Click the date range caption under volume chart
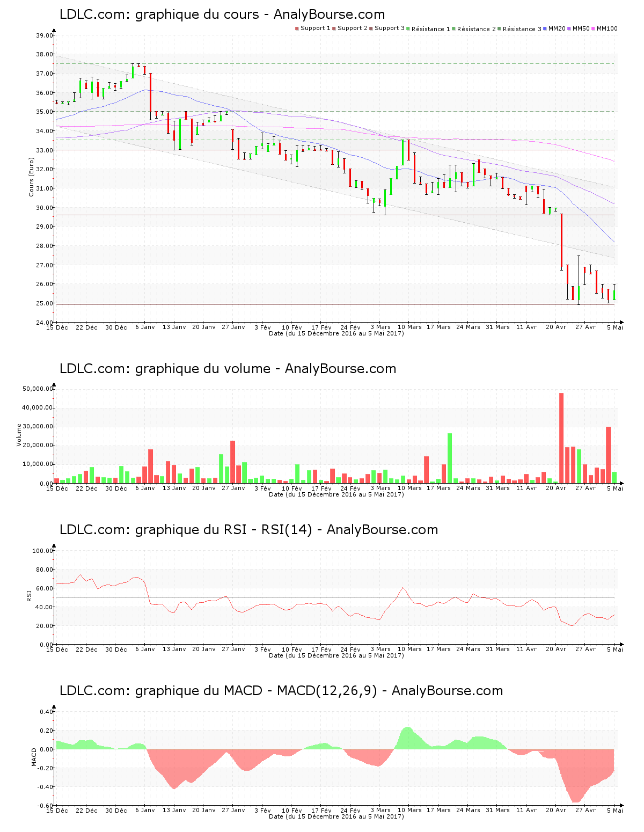This screenshot has width=644, height=832. [336, 494]
